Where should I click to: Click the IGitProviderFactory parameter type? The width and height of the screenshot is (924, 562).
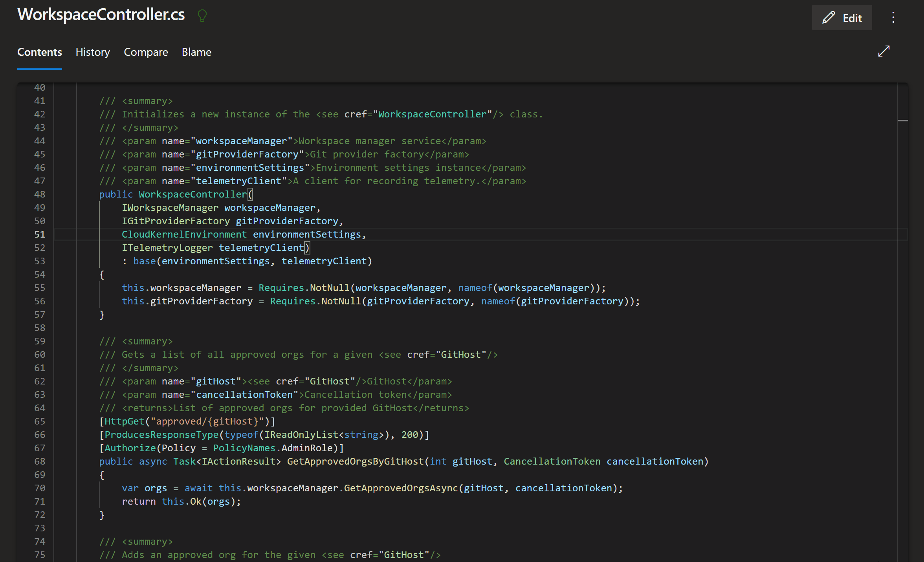(176, 221)
